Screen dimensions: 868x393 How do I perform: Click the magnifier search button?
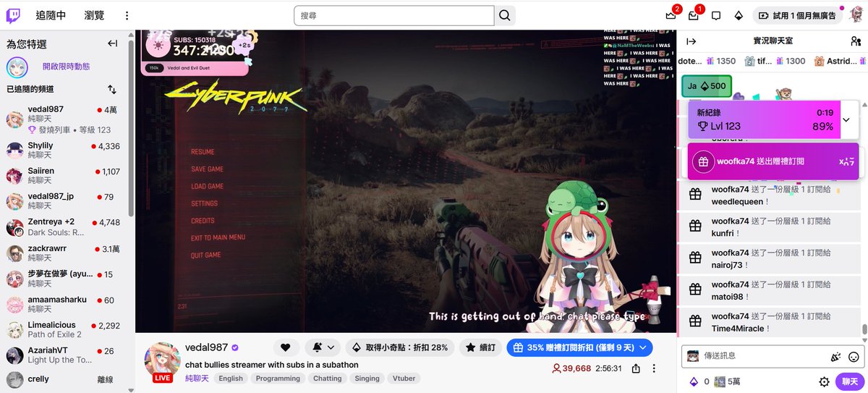coord(505,15)
